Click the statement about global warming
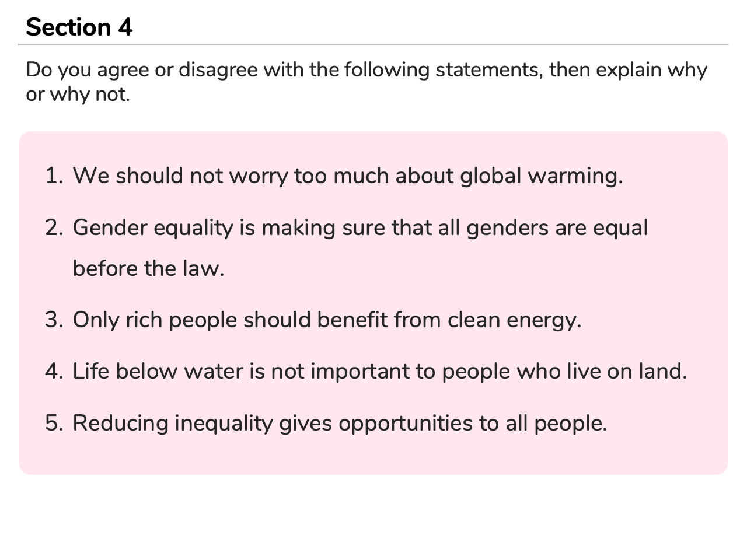Image resolution: width=747 pixels, height=560 pixels. click(x=347, y=176)
